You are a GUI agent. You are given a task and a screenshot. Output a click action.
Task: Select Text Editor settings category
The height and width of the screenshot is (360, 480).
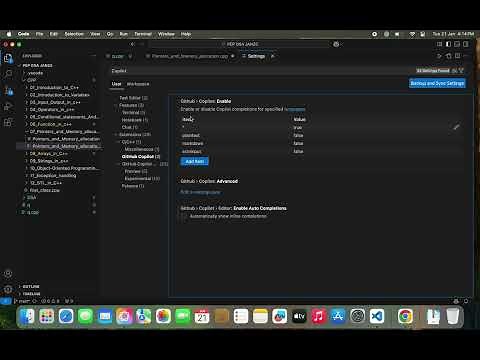point(133,98)
